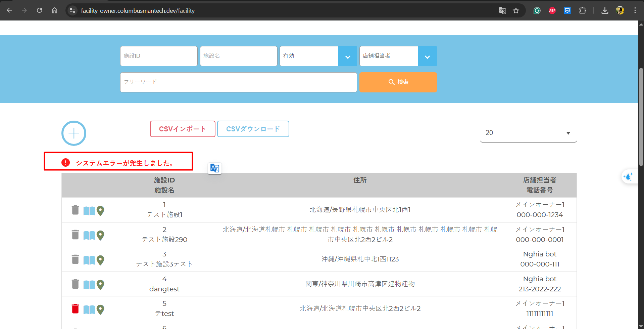Reload the page using browser refresh button

click(x=40, y=10)
